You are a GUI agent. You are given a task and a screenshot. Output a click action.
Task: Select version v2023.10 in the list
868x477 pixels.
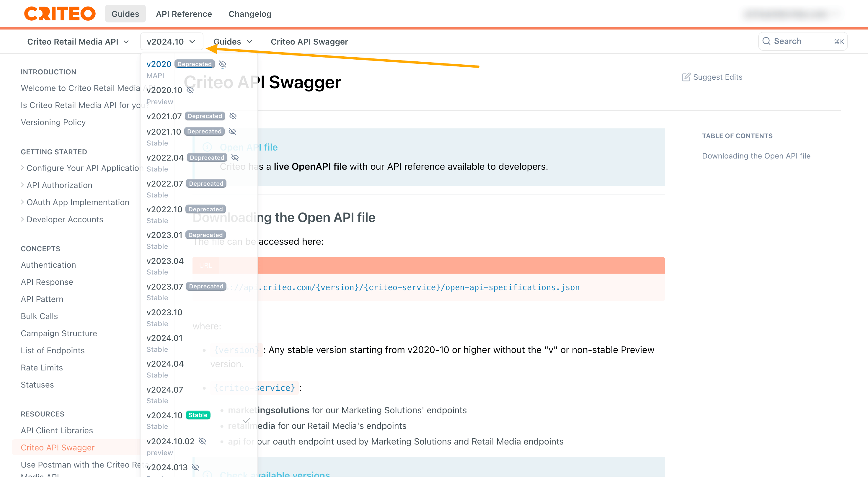164,312
